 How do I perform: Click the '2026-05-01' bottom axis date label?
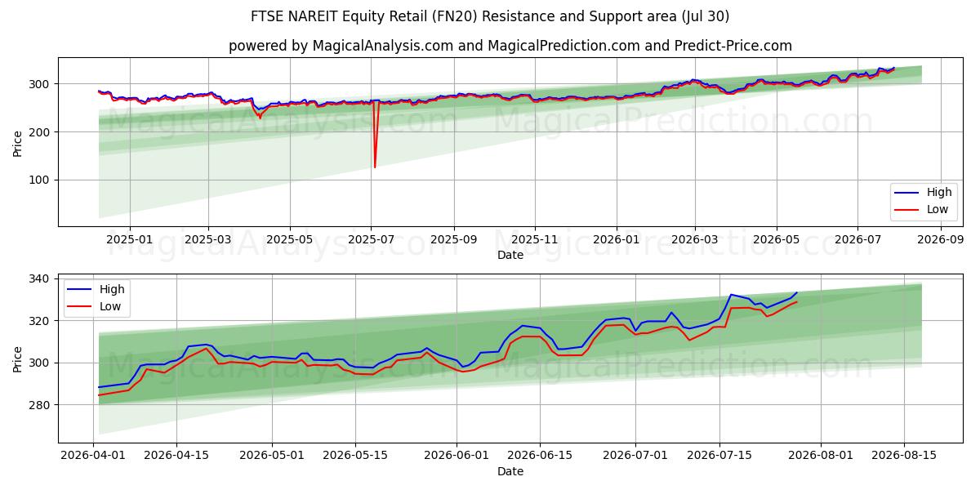[x=273, y=456]
